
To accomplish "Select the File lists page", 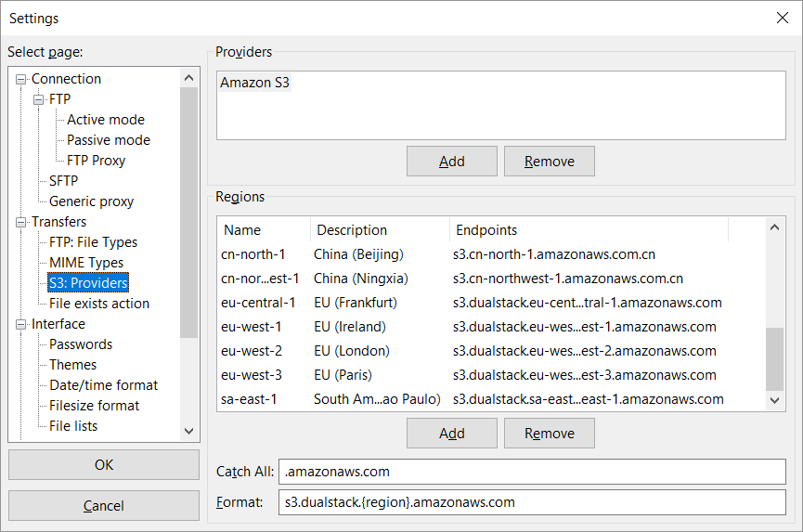I will [73, 426].
